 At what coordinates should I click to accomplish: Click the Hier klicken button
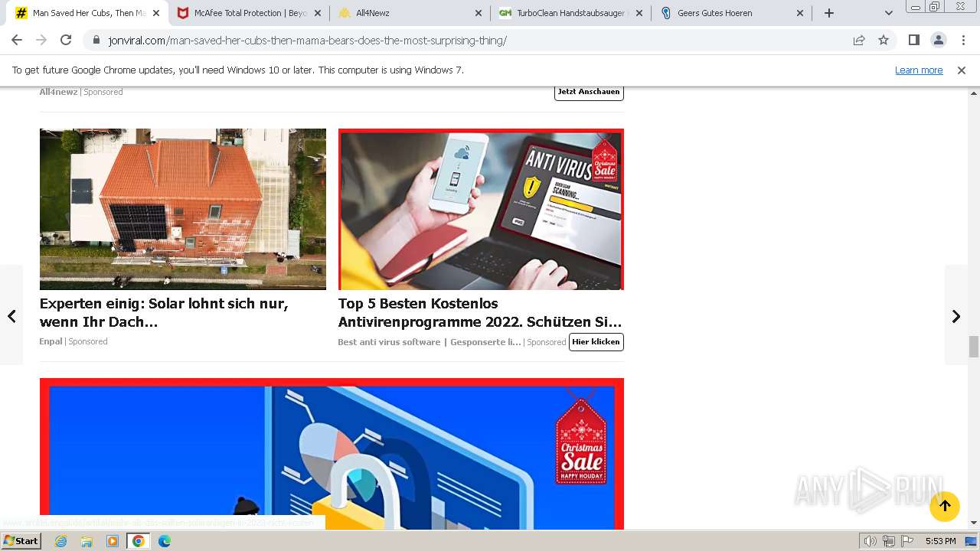pyautogui.click(x=596, y=342)
